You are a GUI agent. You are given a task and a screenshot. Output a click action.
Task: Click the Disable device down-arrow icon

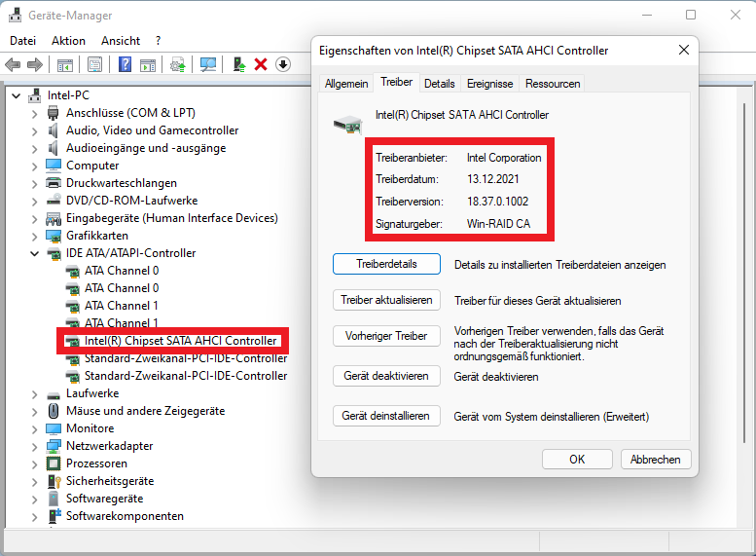tap(283, 64)
